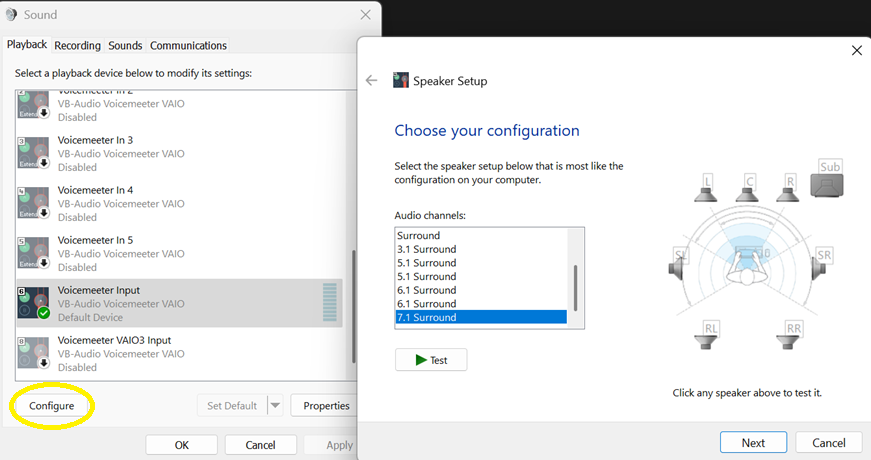
Task: Go back with the Speaker Setup arrow
Action: 372,81
